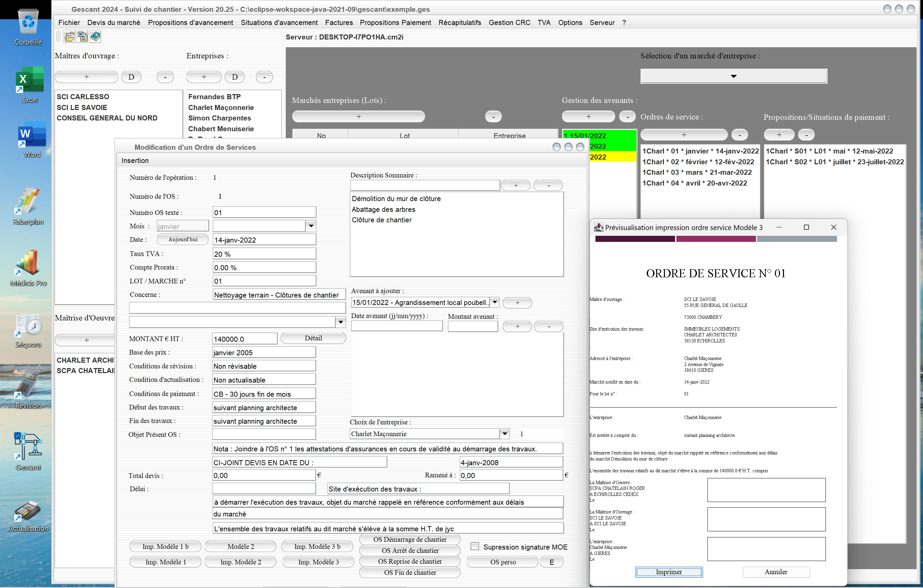This screenshot has height=588, width=923.
Task: Click the Détail button next to MONTANT
Action: [x=313, y=338]
